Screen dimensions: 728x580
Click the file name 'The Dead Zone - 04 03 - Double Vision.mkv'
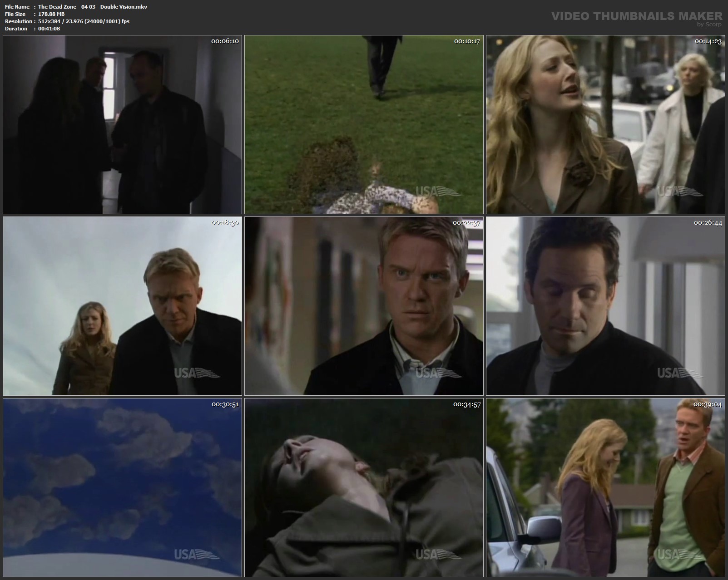(93, 7)
